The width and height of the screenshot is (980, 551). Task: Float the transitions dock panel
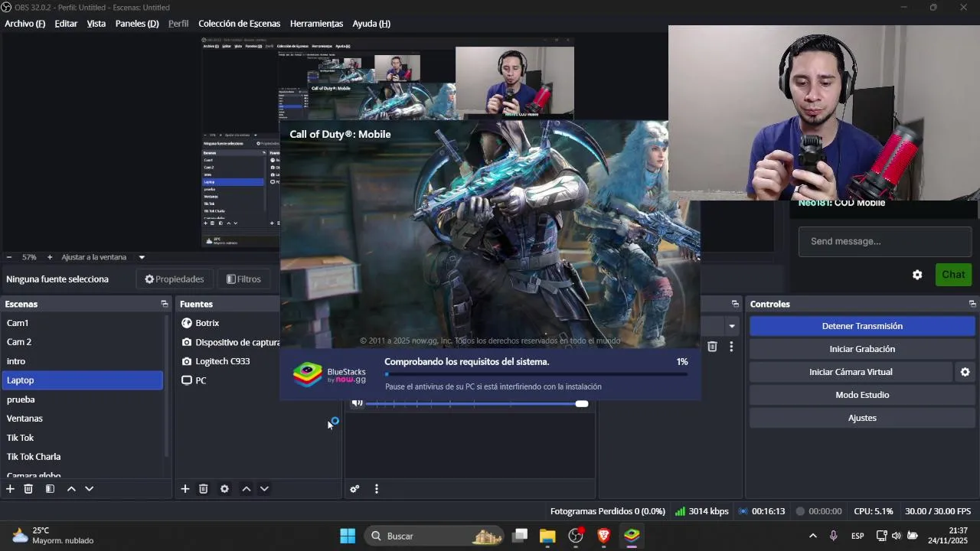(x=735, y=304)
